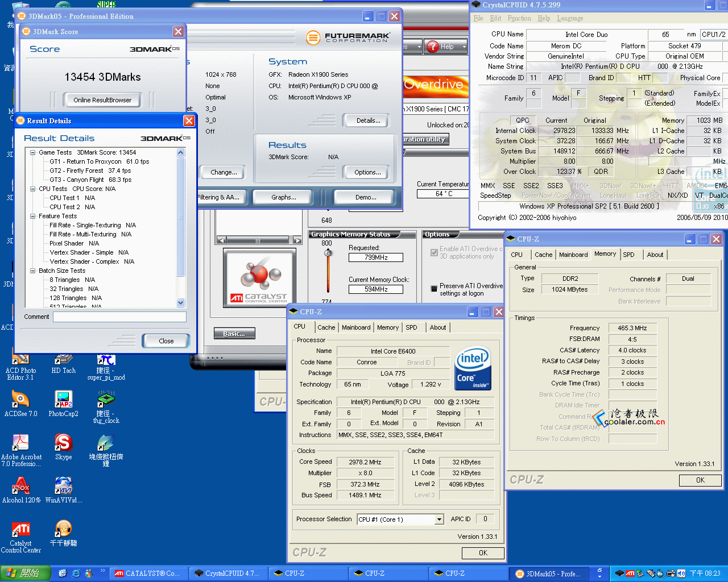Viewport: 728px width, 582px height.
Task: Open the Function menu in CrystalCPUID
Action: [x=519, y=18]
